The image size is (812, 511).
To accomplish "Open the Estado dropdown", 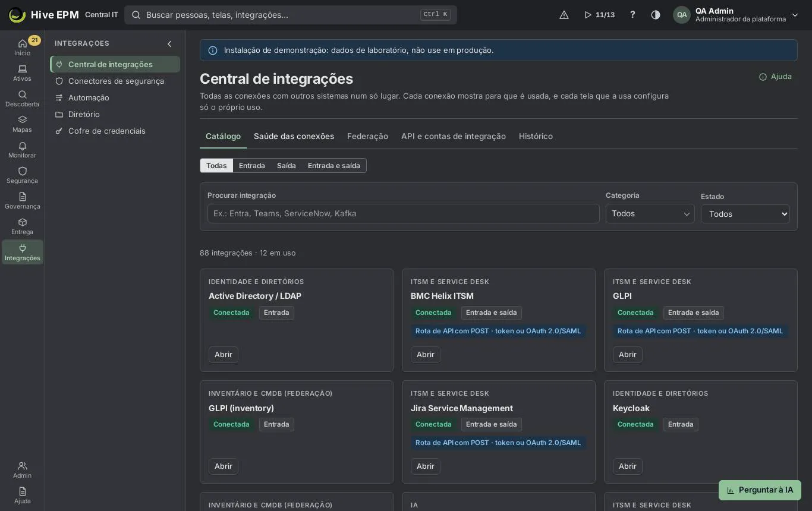I will tap(745, 214).
